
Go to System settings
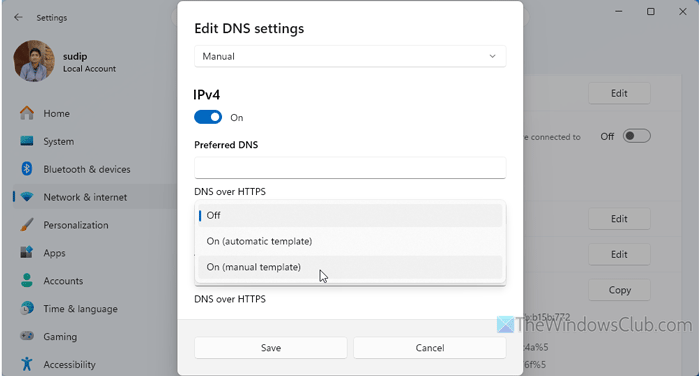pyautogui.click(x=58, y=142)
